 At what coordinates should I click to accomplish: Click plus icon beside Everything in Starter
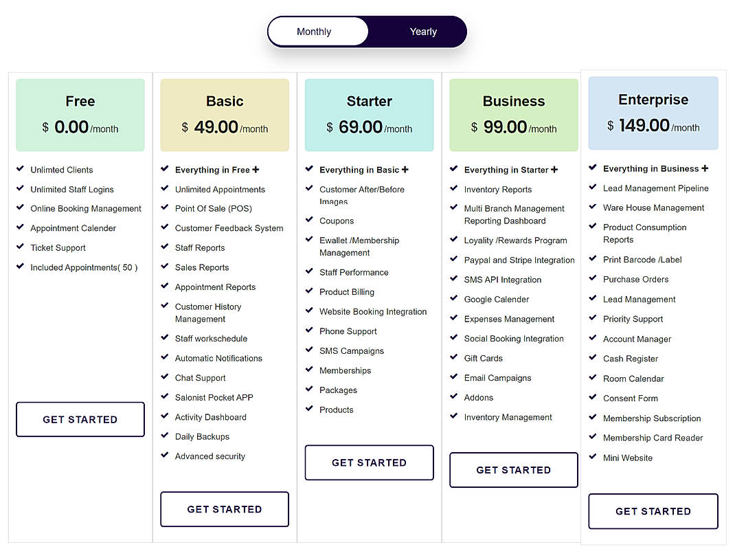pos(554,169)
